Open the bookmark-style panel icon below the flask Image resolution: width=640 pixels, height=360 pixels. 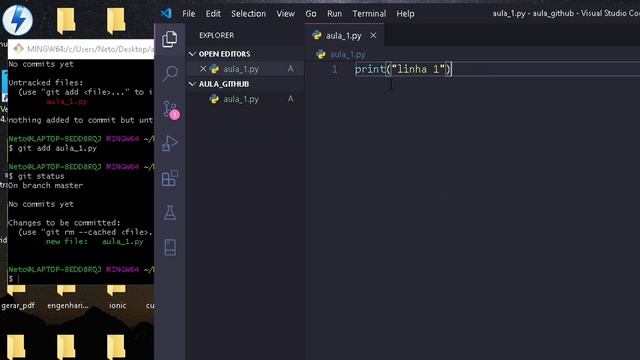click(170, 247)
